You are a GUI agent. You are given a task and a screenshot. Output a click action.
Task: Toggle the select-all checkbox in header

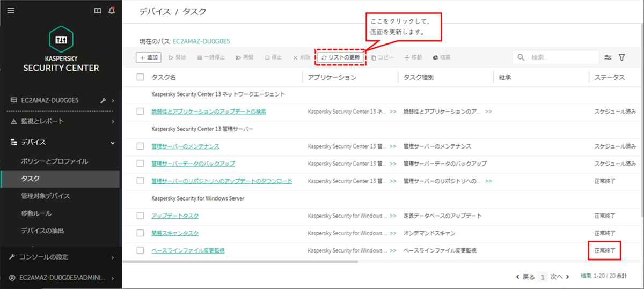tap(140, 77)
